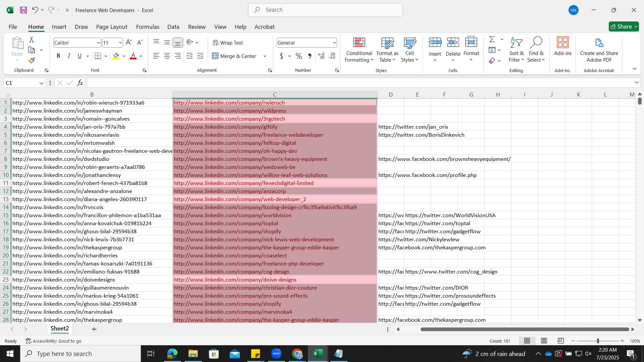Align cell contents to the middle
Viewport: 644px width, 362px height.
click(167, 43)
